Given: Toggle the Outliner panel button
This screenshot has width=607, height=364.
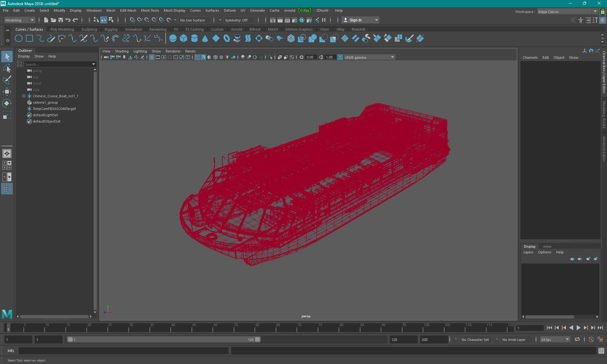Looking at the screenshot, I should (x=7, y=189).
